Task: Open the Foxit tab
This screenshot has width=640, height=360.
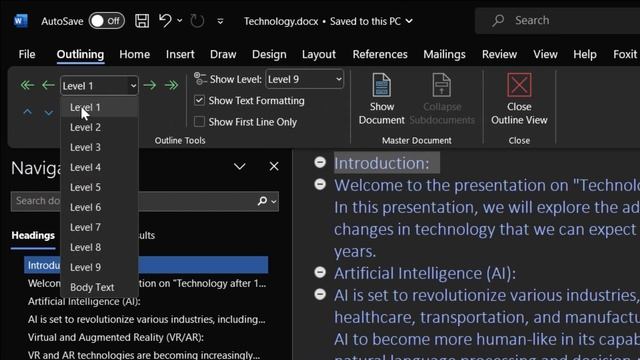Action: (624, 54)
